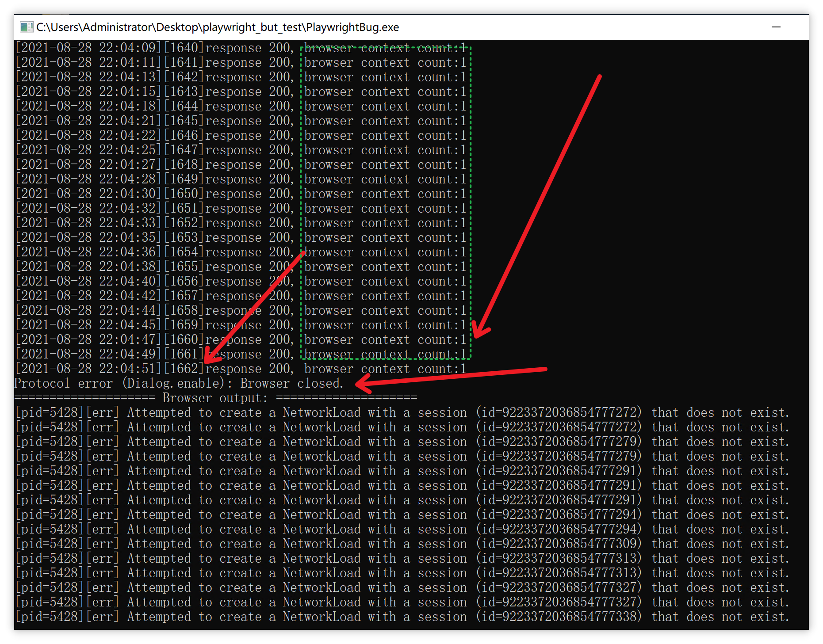
Task: Click log line with index [1660]
Action: 241,339
